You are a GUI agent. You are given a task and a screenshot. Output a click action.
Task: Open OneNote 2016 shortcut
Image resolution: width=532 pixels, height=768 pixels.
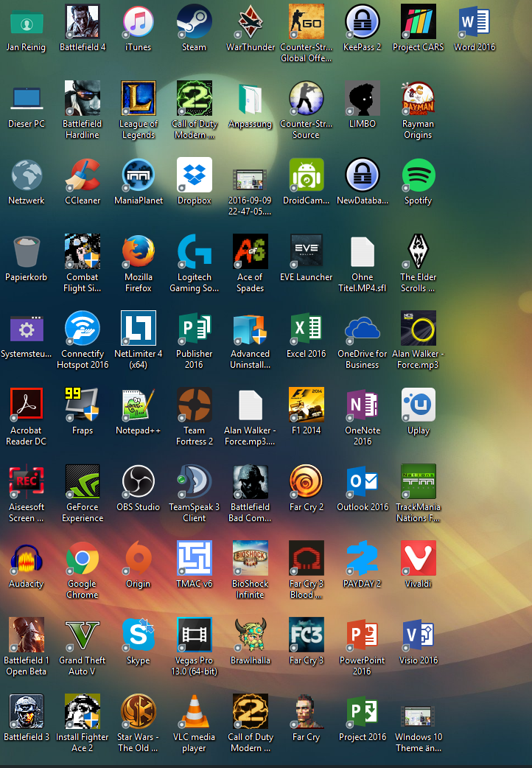(362, 405)
